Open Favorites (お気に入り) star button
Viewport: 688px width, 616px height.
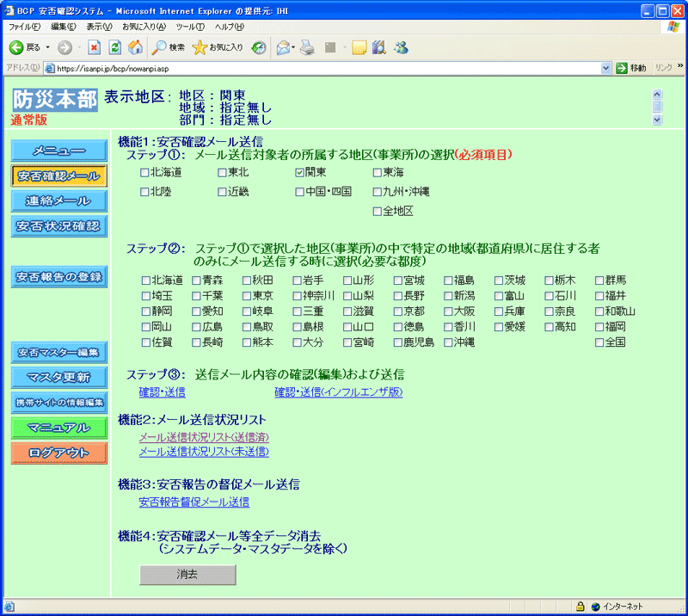tap(218, 47)
